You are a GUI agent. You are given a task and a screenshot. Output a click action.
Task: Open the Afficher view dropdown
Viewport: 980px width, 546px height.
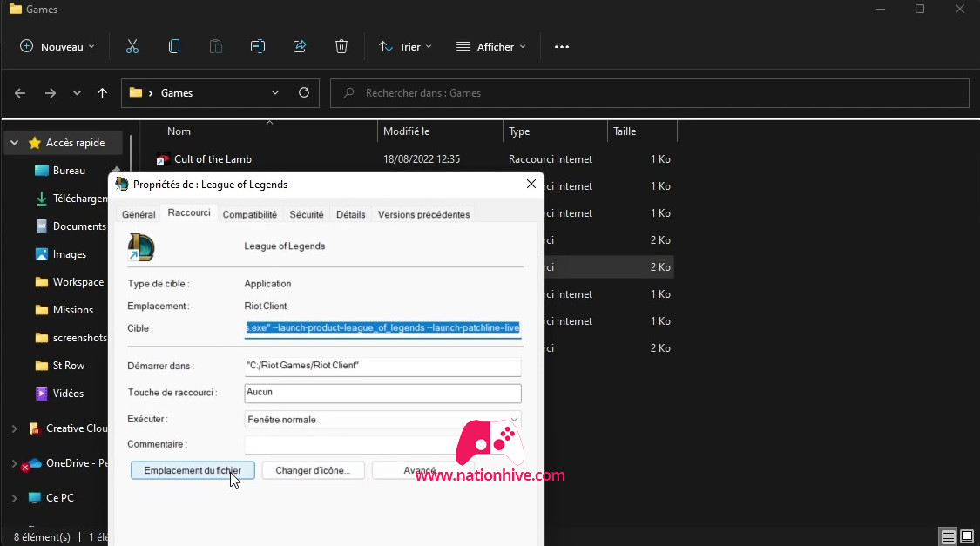coord(491,47)
